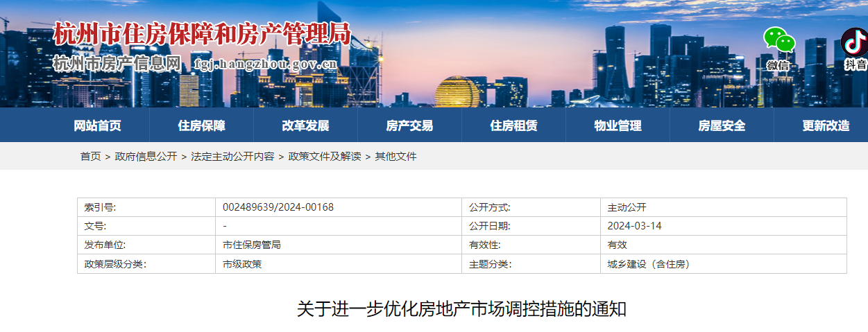Click the 主题分类 label cell
This screenshot has width=868, height=332.
[x=531, y=264]
